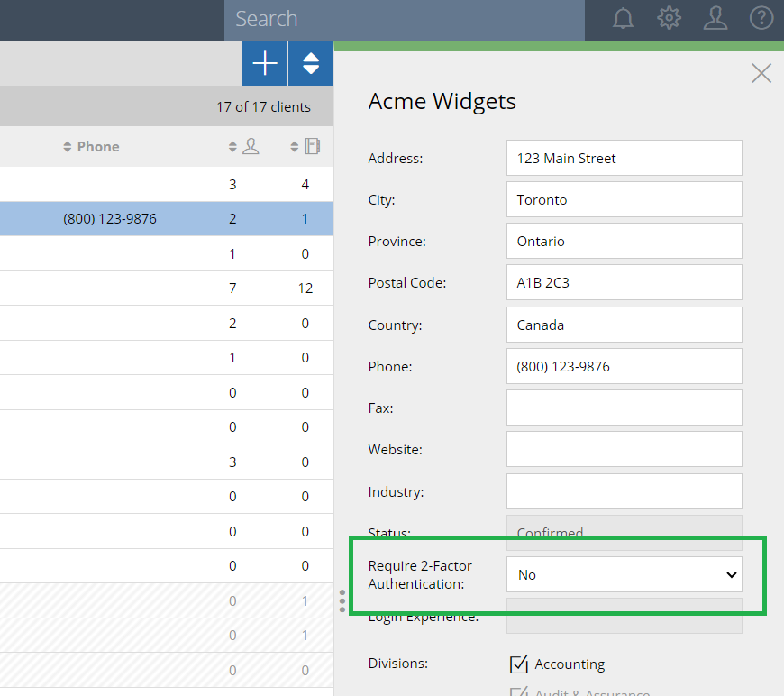784x696 pixels.
Task: Close the Acme Widgets details panel
Action: 761,74
